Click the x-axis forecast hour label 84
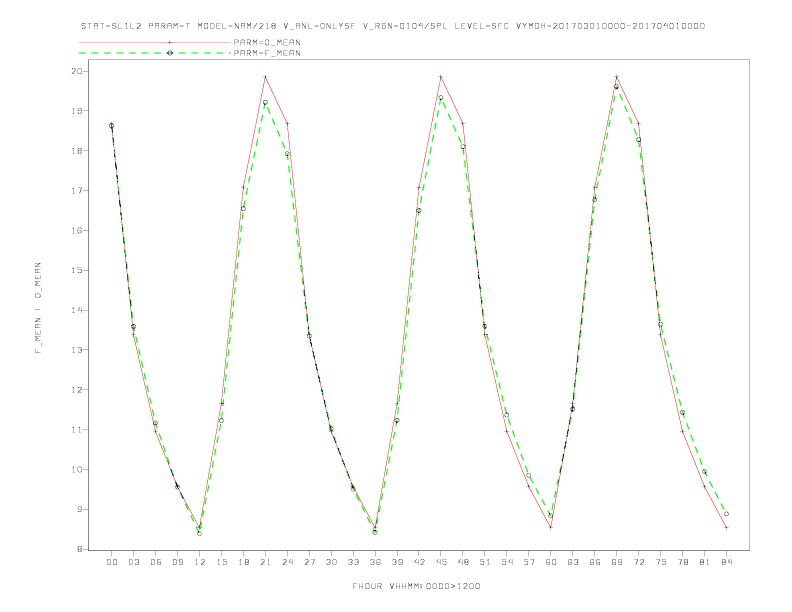 tap(727, 562)
